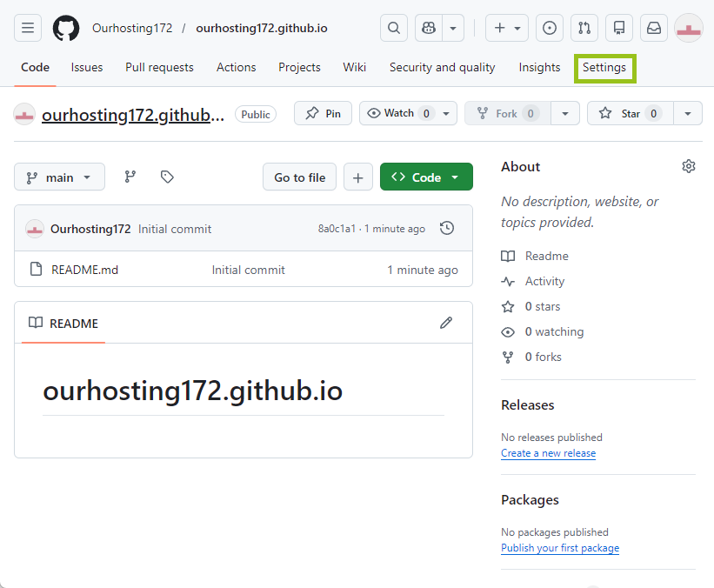Open the Releases heading link

pos(527,405)
